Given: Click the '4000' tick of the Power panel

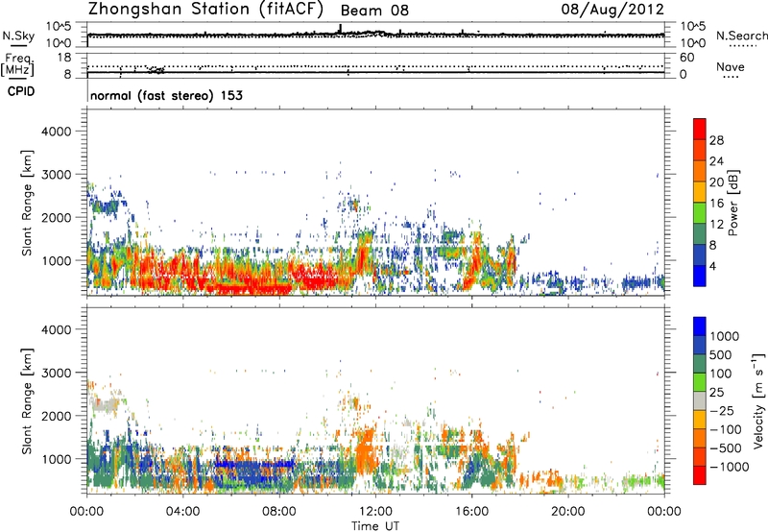Looking at the screenshot, I should [x=56, y=132].
